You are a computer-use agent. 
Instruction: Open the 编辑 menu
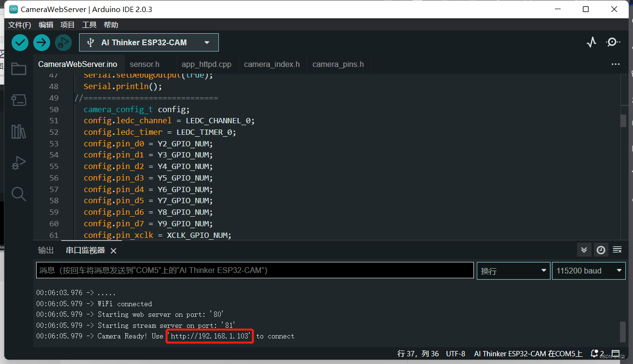[46, 25]
